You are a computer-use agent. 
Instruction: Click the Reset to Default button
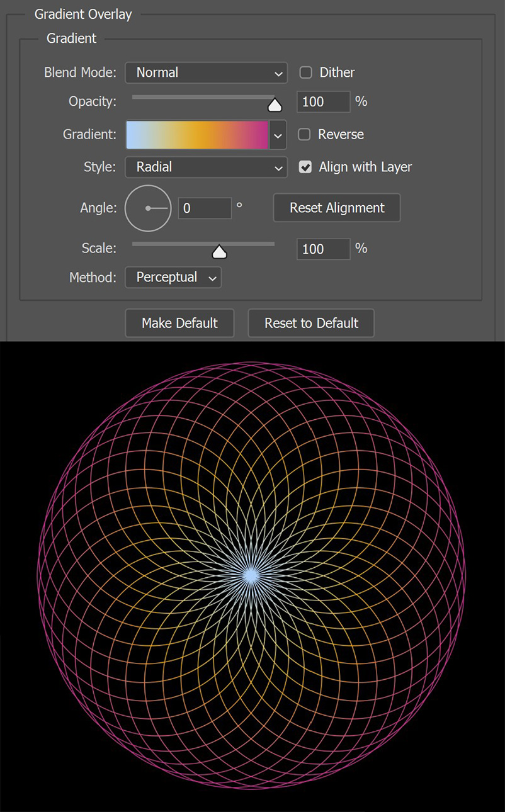click(311, 323)
